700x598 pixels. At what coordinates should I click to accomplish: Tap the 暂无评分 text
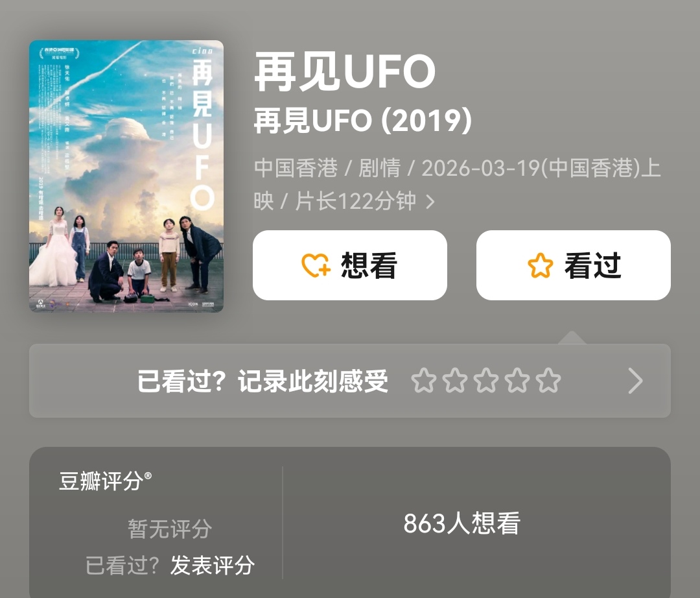[170, 529]
